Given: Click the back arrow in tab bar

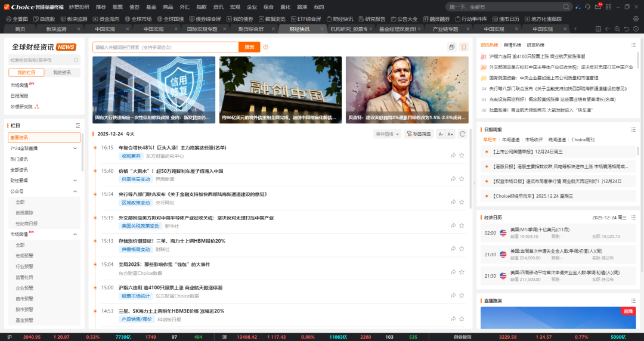Looking at the screenshot, I should pyautogui.click(x=608, y=29).
